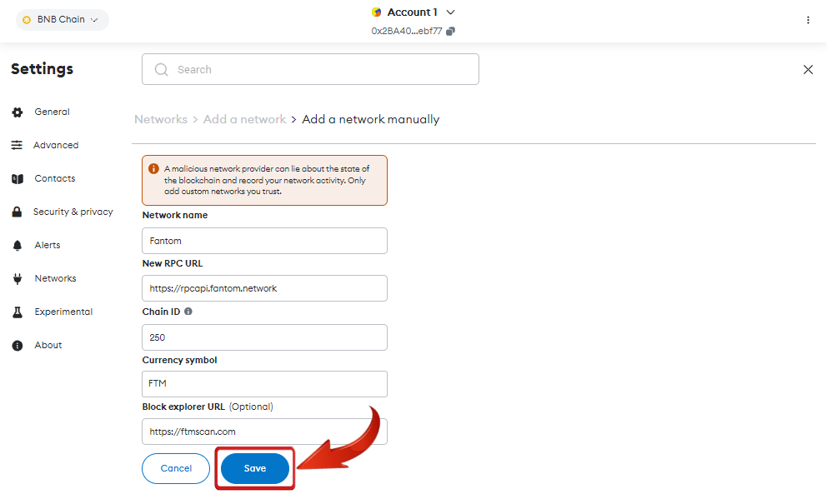This screenshot has width=827, height=504.
Task: Open the Alerts bell icon
Action: click(x=18, y=245)
